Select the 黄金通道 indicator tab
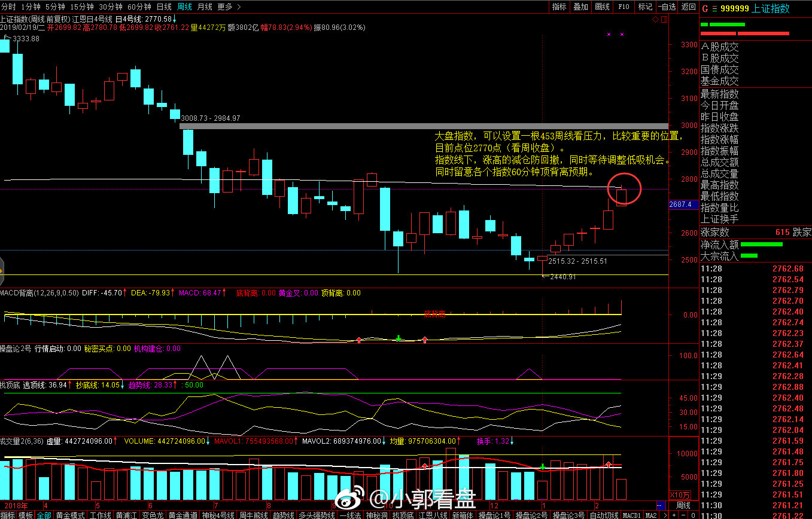Screen dimensions: 812x519 (183, 515)
